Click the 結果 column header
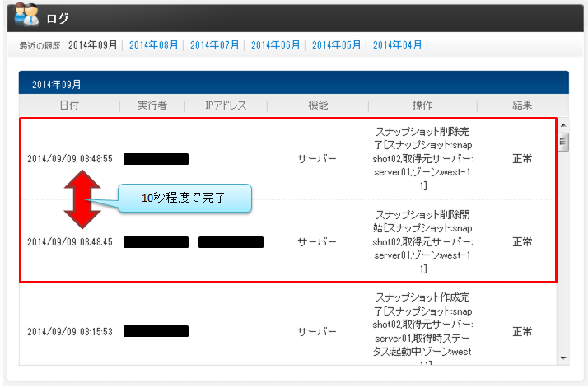The image size is (588, 388). coord(522,105)
